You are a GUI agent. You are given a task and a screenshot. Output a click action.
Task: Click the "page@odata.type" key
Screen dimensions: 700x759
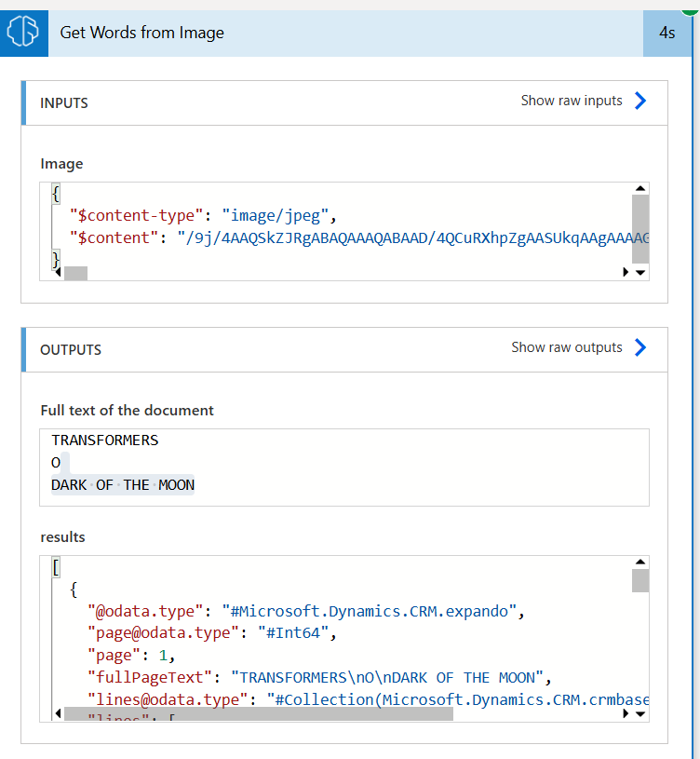coord(164,633)
